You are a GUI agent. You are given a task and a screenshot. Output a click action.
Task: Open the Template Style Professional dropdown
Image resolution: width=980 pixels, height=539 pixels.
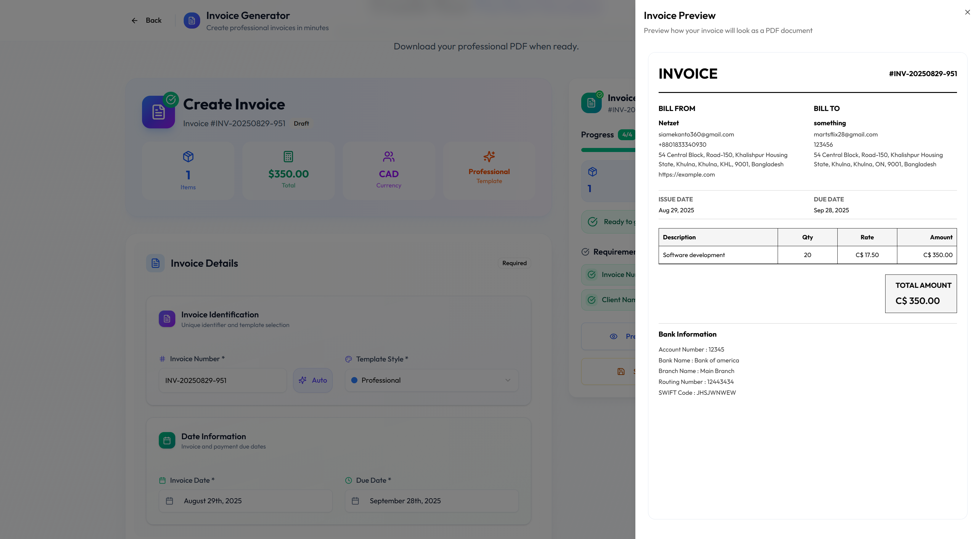click(x=431, y=380)
